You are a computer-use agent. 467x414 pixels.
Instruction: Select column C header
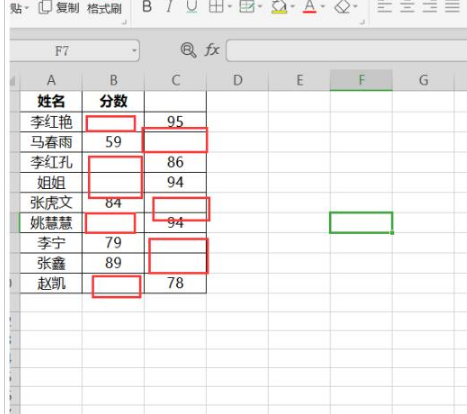tap(176, 80)
